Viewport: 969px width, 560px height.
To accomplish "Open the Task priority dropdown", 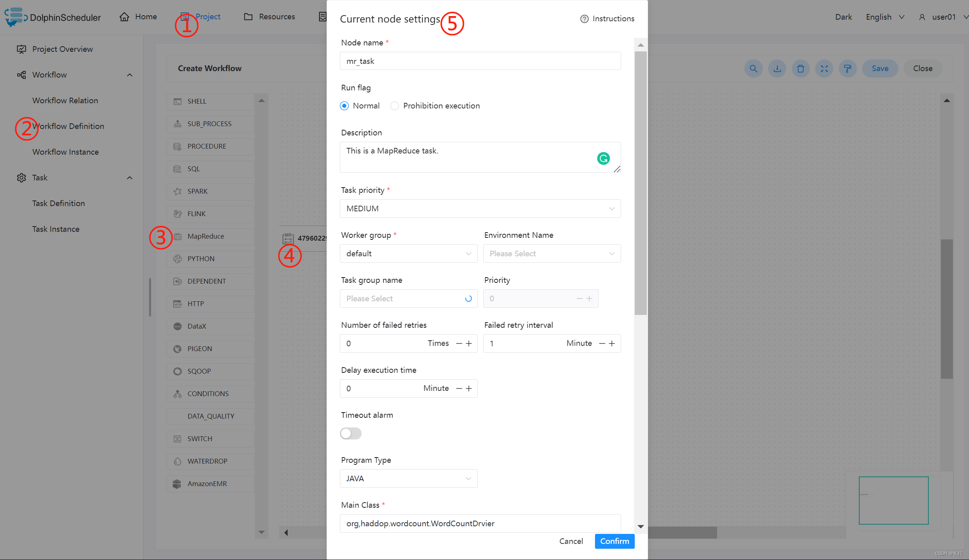I will (478, 208).
